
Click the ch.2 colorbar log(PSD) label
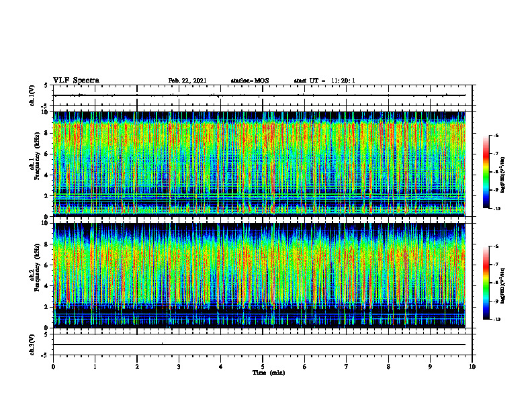[x=503, y=285]
